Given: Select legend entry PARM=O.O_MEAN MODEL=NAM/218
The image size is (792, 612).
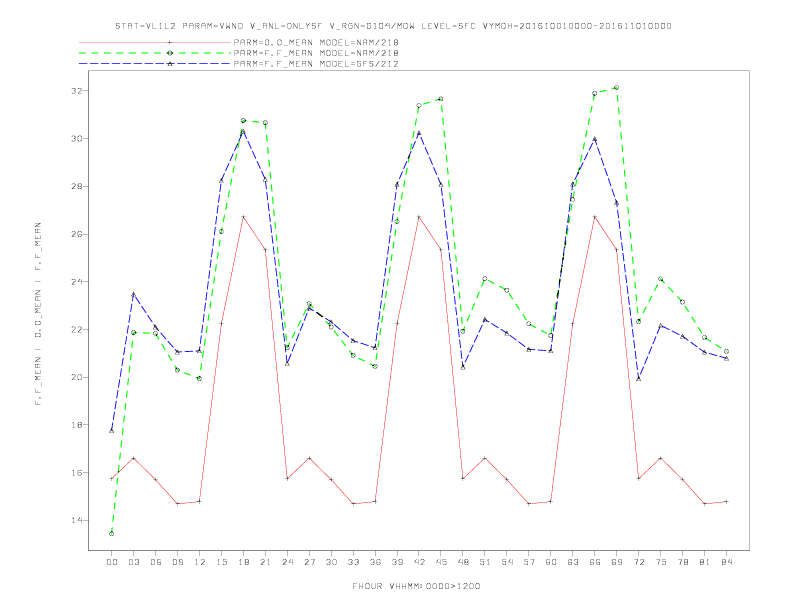Looking at the screenshot, I should point(316,42).
